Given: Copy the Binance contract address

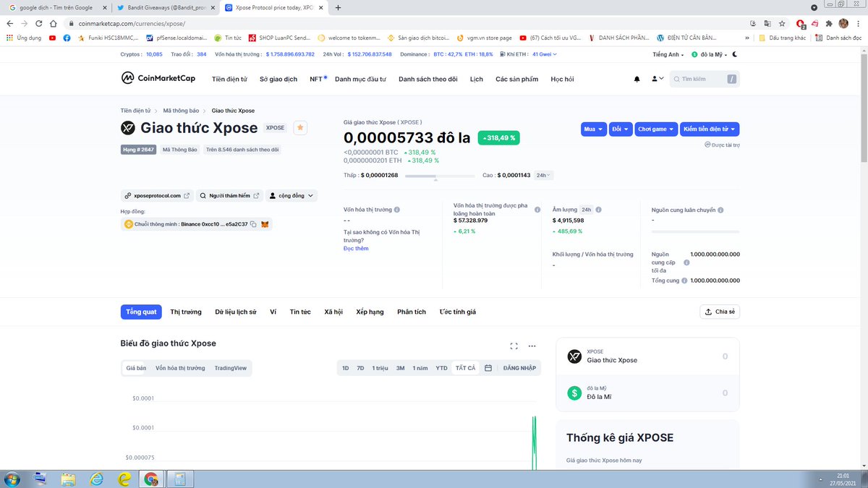Looking at the screenshot, I should click(x=253, y=225).
